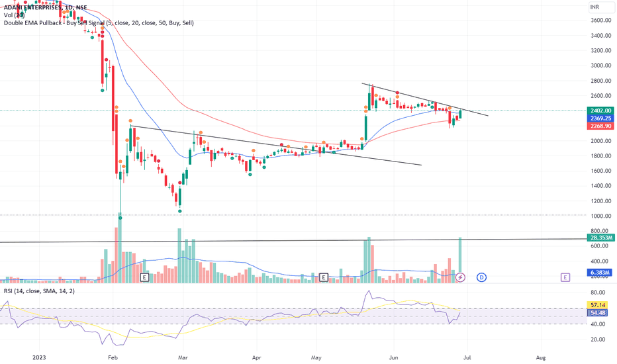Click the Jun label on time axis
Viewport: 617px width, 364px height.
click(x=393, y=357)
